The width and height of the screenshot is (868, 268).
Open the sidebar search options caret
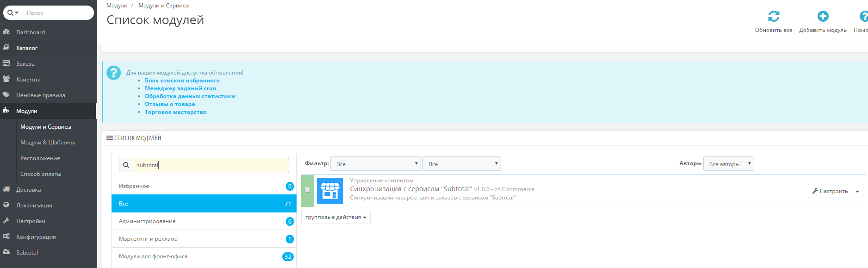(17, 12)
